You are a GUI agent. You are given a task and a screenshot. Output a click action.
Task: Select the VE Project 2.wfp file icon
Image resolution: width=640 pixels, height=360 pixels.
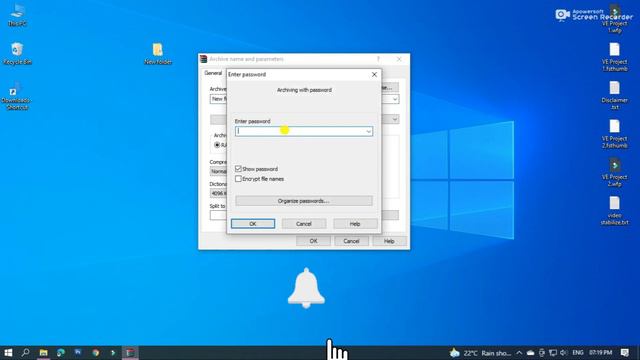614,172
